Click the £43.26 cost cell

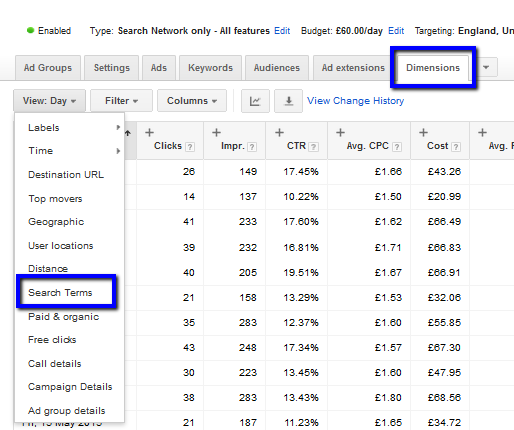[444, 172]
